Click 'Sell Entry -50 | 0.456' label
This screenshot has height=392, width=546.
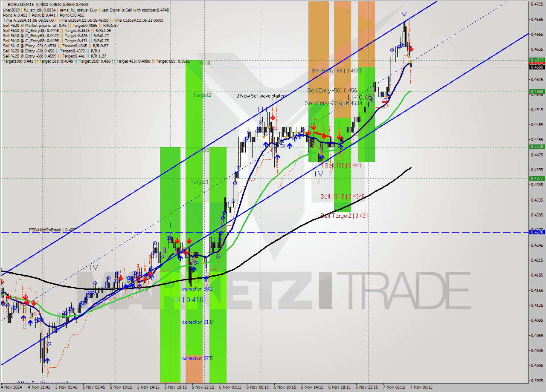332,91
